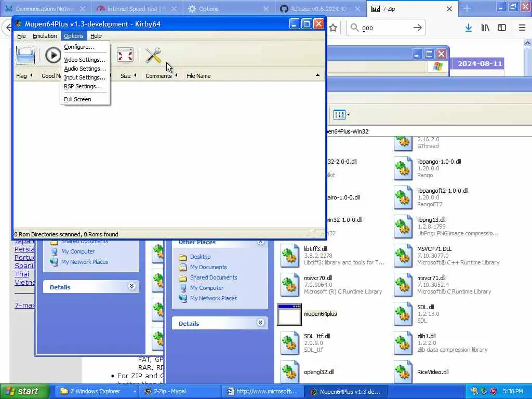Open Shared Documents in Other Places
532x399 pixels.
click(x=214, y=277)
